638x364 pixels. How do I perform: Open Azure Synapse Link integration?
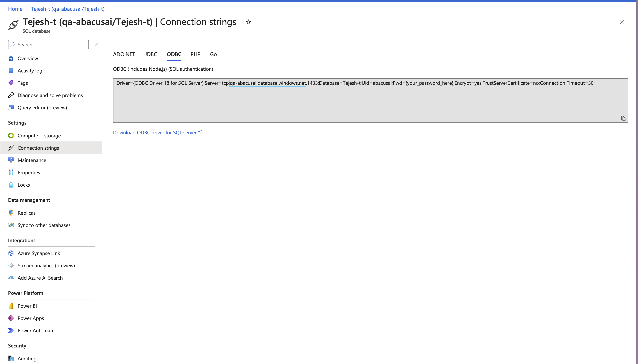pyautogui.click(x=39, y=253)
